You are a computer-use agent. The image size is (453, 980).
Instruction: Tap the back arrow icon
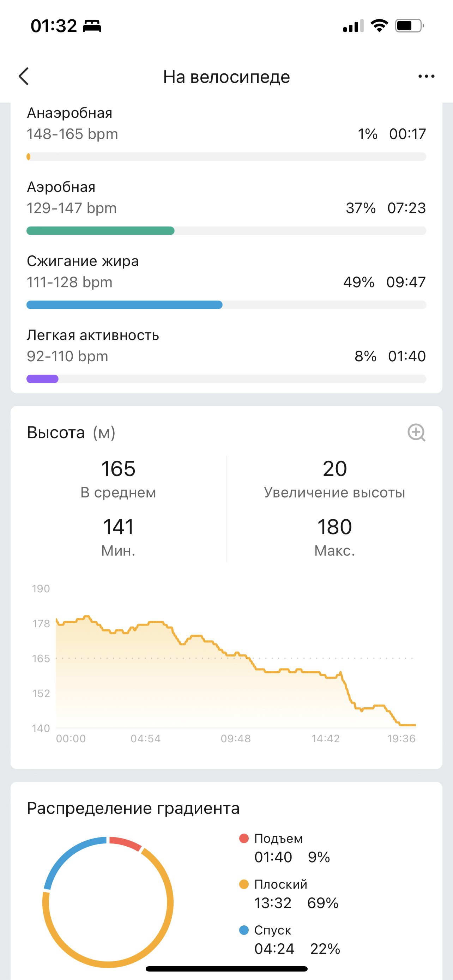point(24,77)
